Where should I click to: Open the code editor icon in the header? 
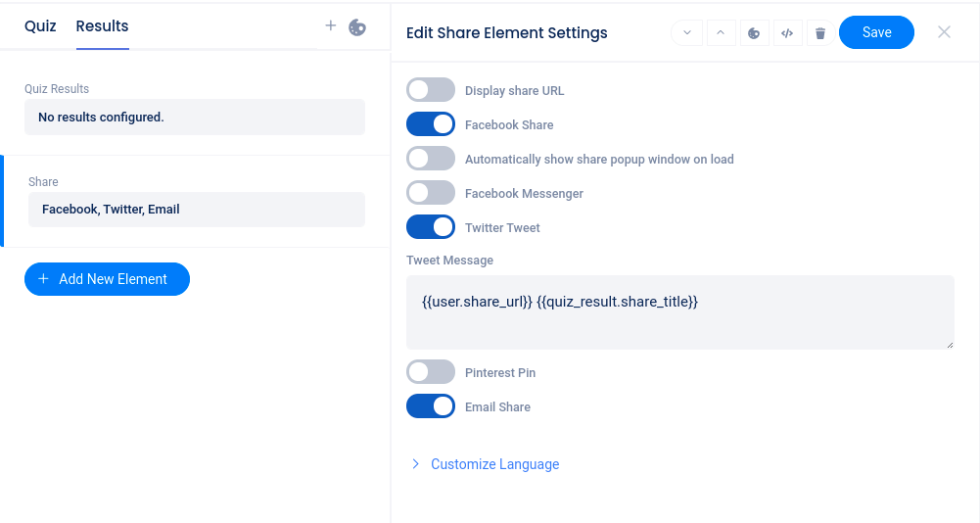click(x=787, y=32)
